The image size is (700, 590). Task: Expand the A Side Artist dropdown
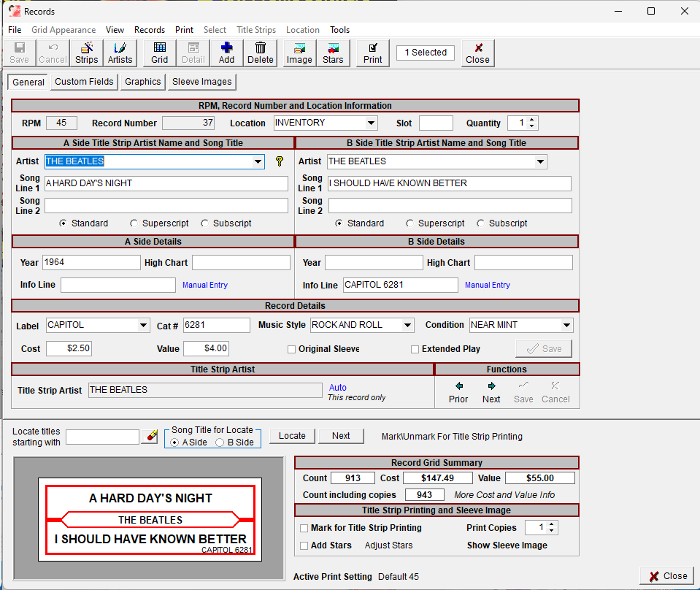point(258,161)
